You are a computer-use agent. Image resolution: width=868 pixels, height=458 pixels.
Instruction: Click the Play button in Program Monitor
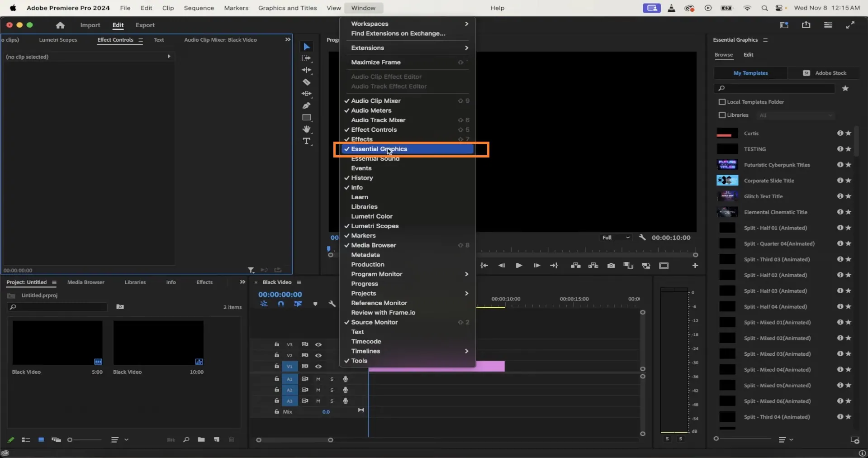pos(519,266)
